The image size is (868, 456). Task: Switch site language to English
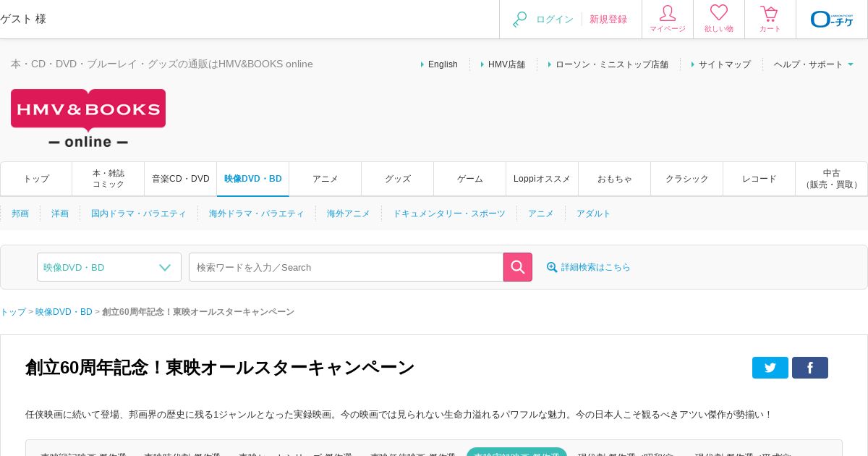pyautogui.click(x=443, y=64)
